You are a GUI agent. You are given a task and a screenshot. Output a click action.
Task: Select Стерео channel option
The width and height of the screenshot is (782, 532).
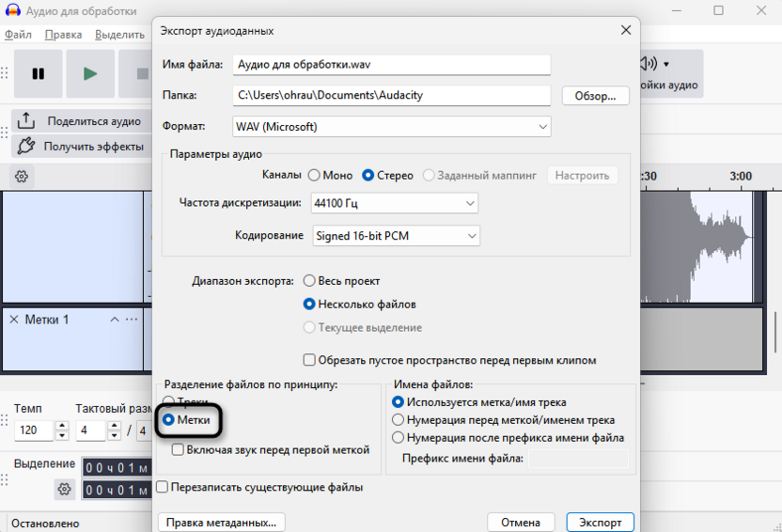tap(368, 176)
